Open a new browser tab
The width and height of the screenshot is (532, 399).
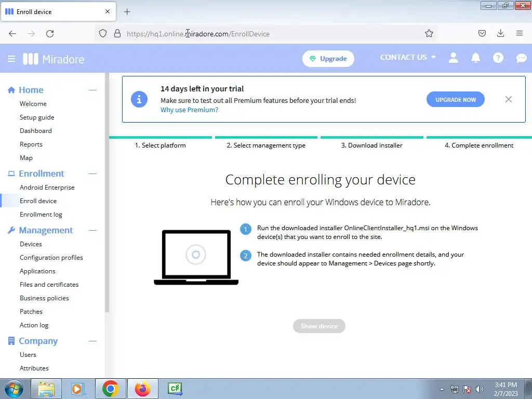[127, 12]
